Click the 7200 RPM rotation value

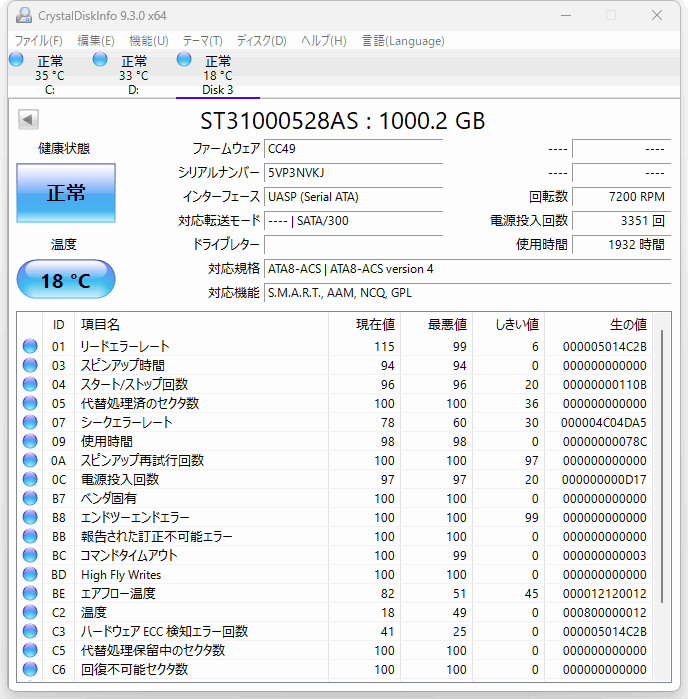coord(622,197)
